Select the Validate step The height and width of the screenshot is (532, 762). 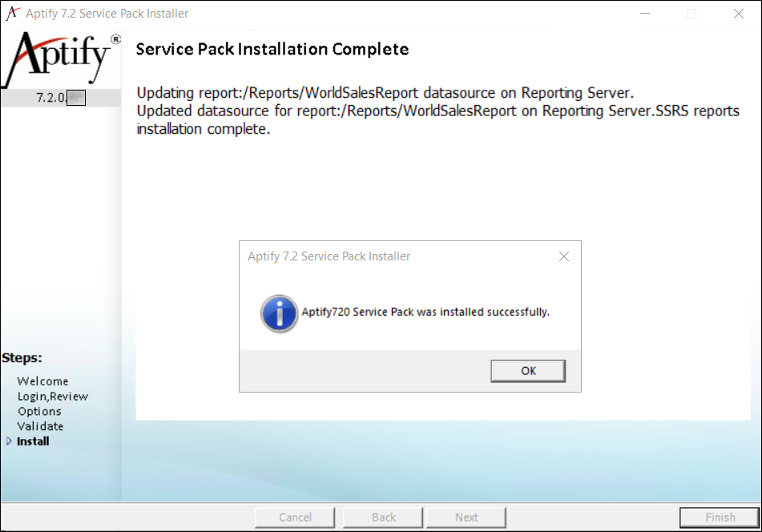coord(40,426)
